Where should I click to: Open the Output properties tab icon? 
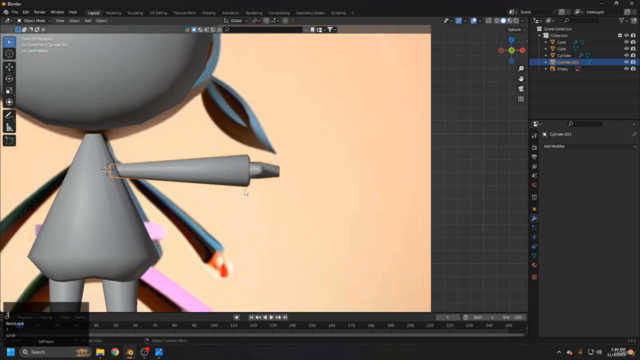[534, 157]
